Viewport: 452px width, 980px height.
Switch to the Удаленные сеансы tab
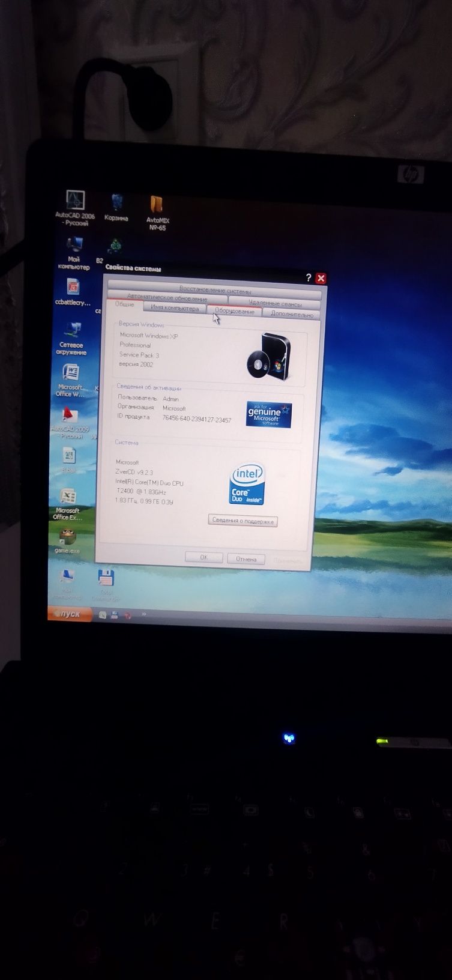[x=275, y=303]
